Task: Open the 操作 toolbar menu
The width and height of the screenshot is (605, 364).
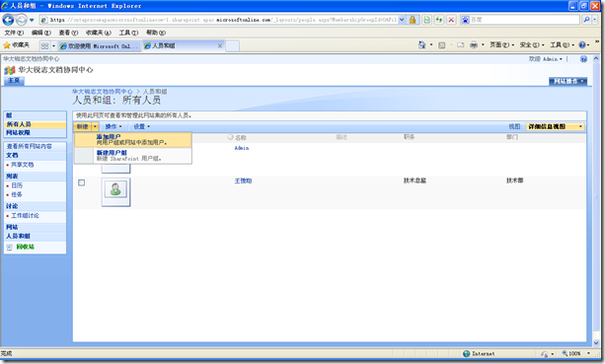Action: pyautogui.click(x=113, y=126)
